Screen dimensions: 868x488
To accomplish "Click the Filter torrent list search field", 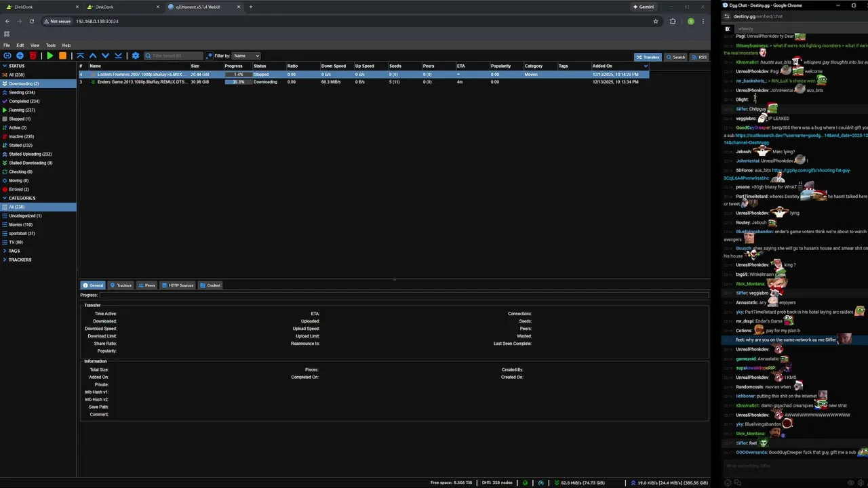I will coord(174,56).
